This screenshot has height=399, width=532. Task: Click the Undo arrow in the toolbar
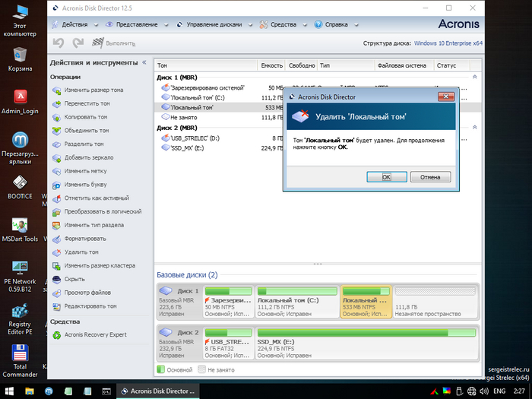coord(59,43)
